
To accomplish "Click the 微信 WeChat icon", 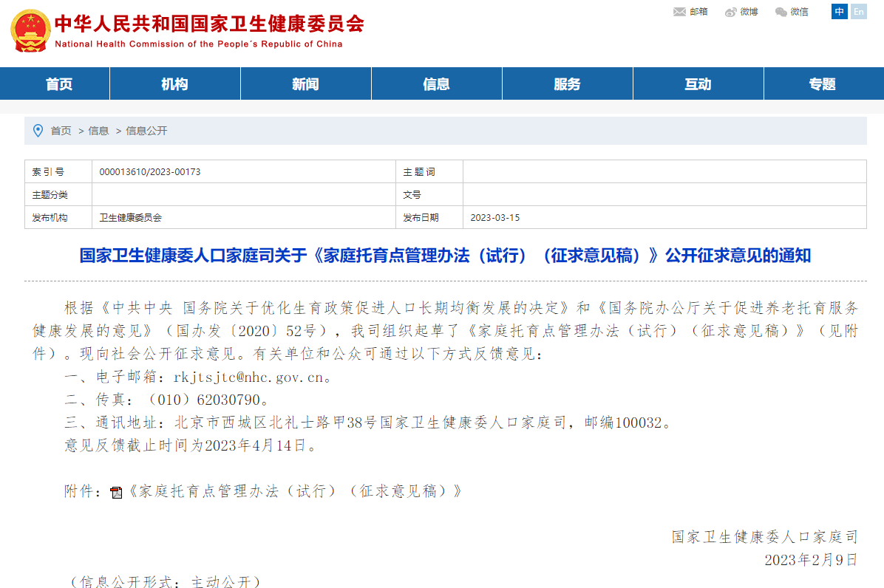I will 781,12.
